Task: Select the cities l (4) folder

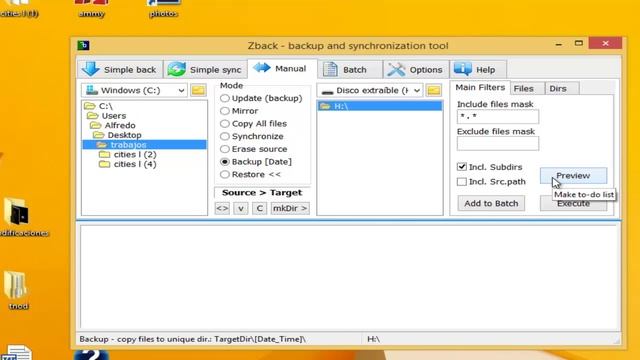Action: [x=128, y=164]
